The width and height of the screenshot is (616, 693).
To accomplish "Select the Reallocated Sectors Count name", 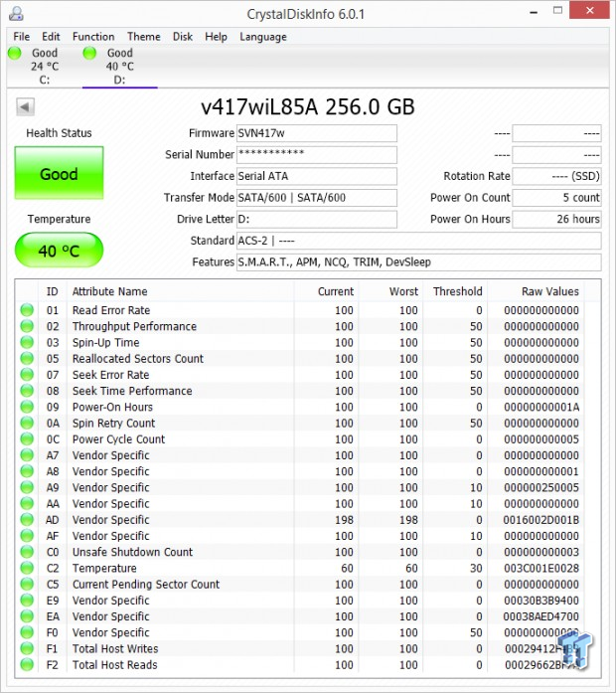I will 138,359.
